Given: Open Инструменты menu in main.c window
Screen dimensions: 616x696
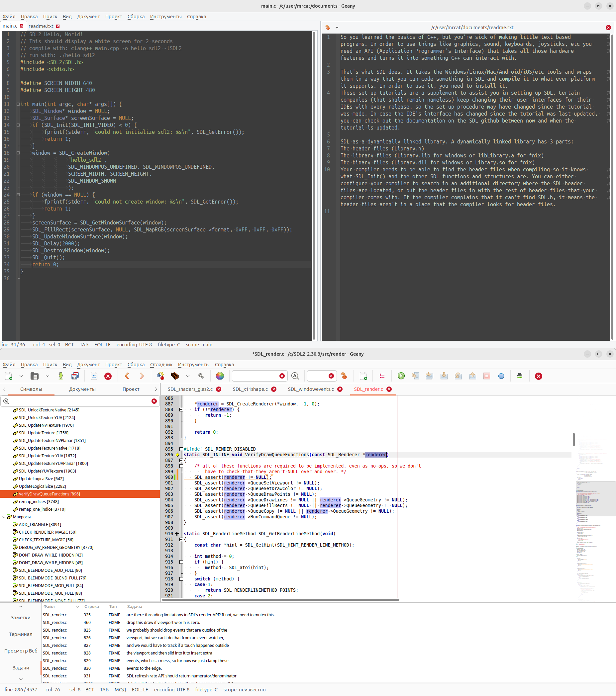Looking at the screenshot, I should tap(166, 17).
